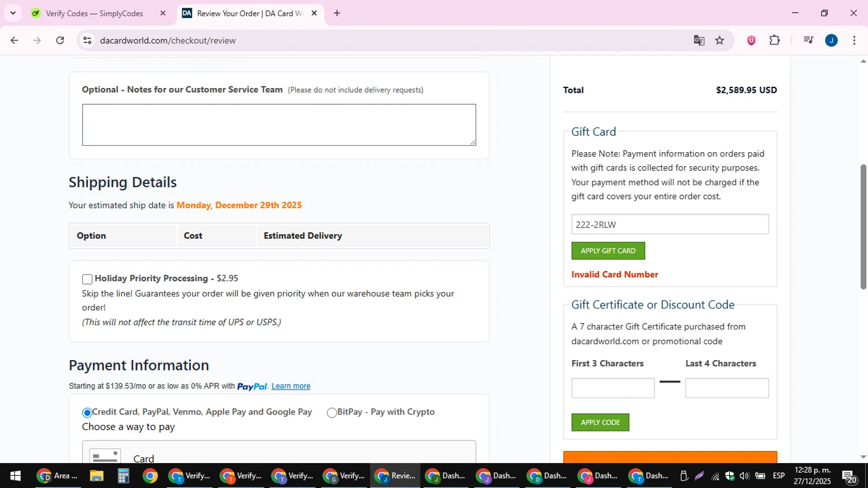Open the Calculator taskbar icon

pos(123,476)
